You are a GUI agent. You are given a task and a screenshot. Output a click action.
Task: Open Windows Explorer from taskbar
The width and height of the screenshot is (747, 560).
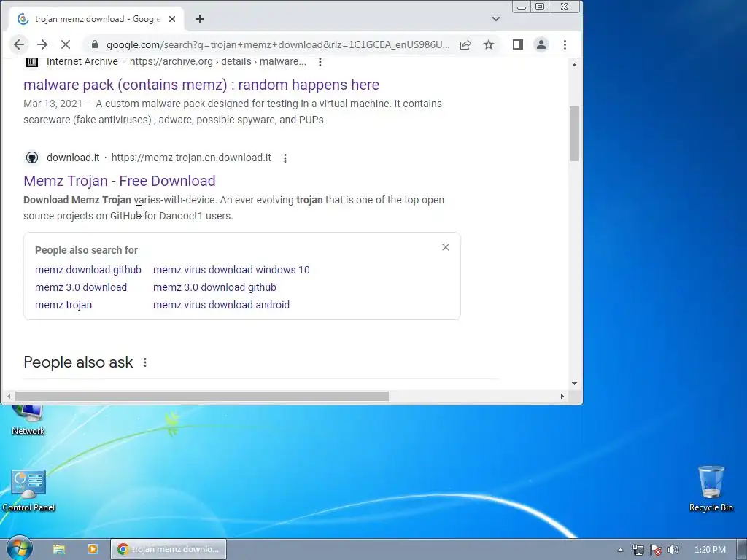pos(59,549)
